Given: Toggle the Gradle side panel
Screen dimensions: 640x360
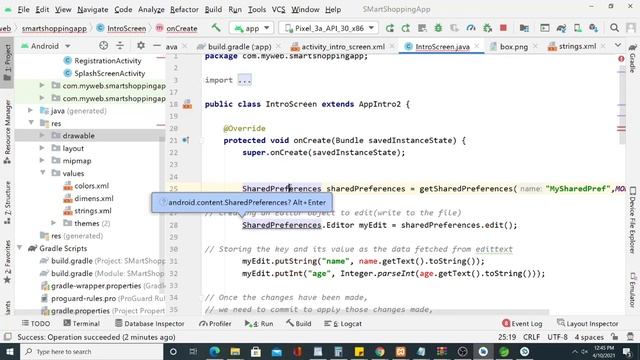Looking at the screenshot, I should tap(632, 58).
